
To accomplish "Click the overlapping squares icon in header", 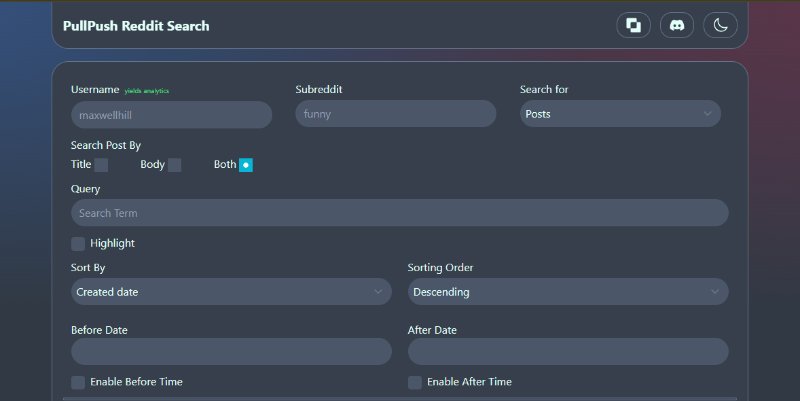I will [x=633, y=25].
